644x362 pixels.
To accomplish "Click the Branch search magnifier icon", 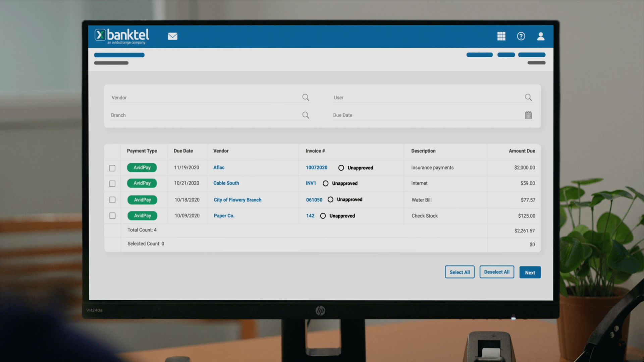I will point(306,115).
